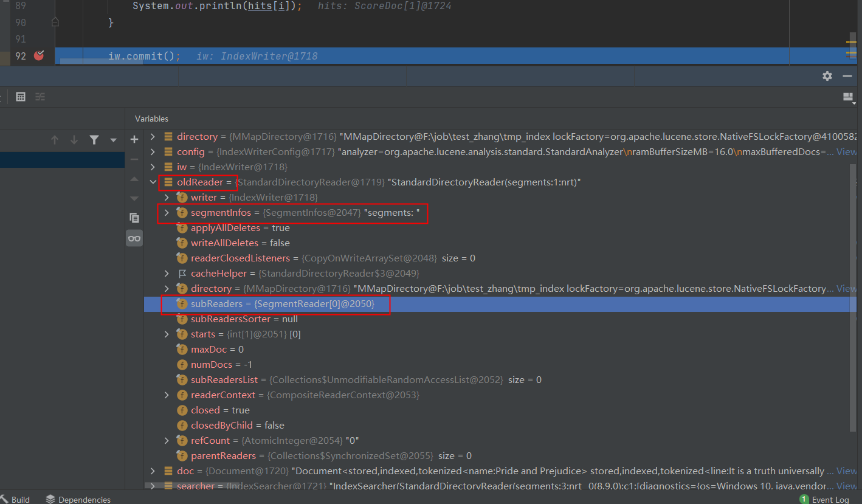The height and width of the screenshot is (504, 862).
Task: Select parentReaders size = 0 row
Action: [500, 456]
